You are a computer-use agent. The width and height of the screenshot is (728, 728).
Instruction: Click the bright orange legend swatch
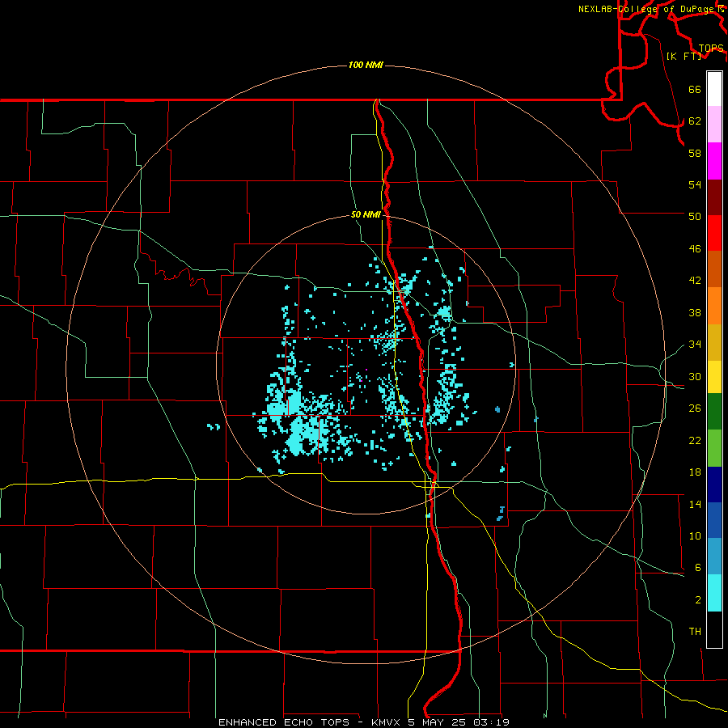pos(714,306)
